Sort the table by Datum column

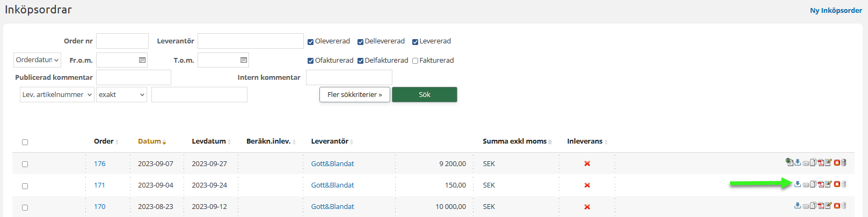[151, 141]
